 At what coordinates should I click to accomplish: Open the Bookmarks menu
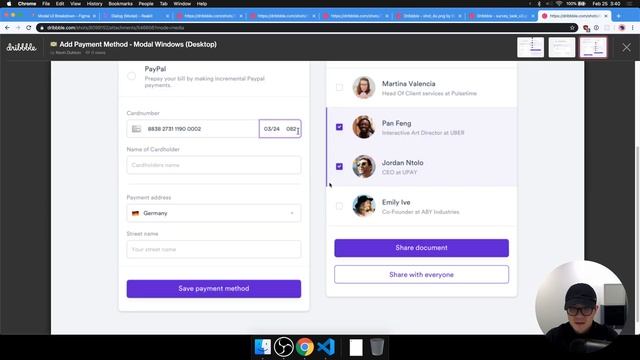coord(120,4)
